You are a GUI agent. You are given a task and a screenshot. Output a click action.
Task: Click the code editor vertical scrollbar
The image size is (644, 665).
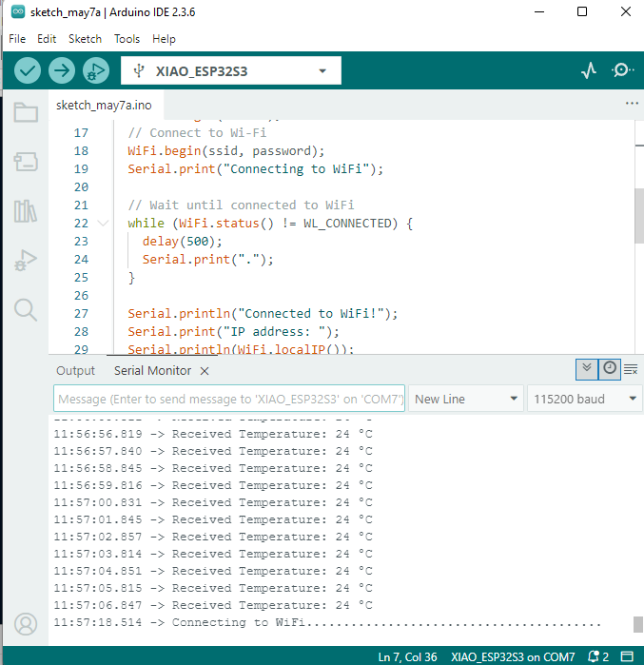(639, 215)
